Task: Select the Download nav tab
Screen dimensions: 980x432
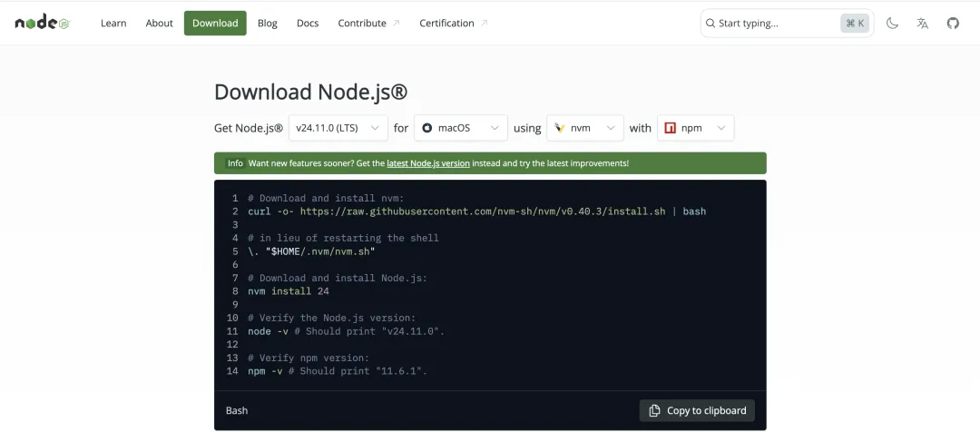Action: coord(215,23)
